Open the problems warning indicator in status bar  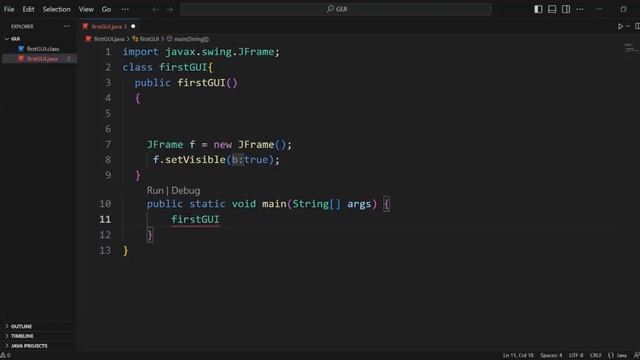(x=5, y=355)
